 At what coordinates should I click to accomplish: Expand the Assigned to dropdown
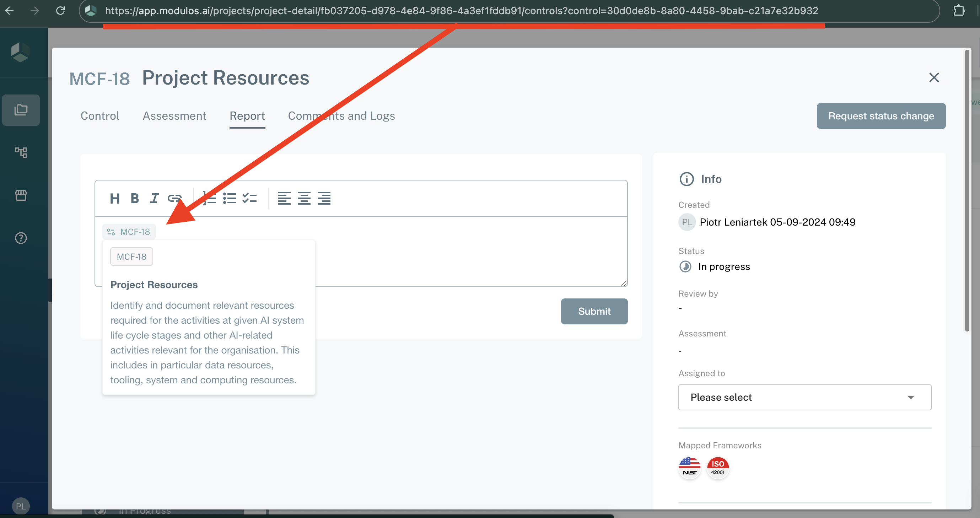click(x=804, y=397)
